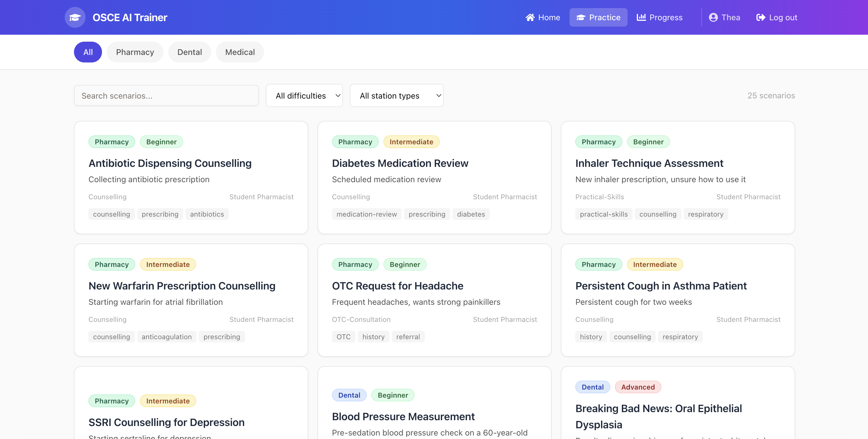Click the OTC-Consultation station type label
This screenshot has width=868, height=439.
coord(361,319)
